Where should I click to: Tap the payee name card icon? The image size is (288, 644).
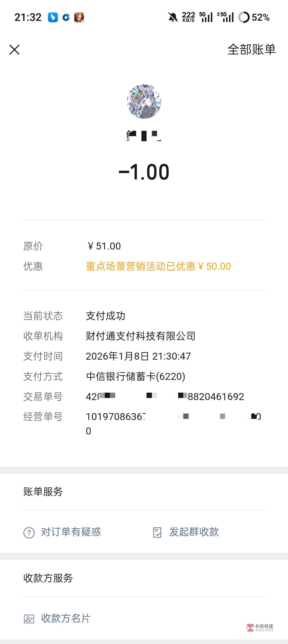29,619
